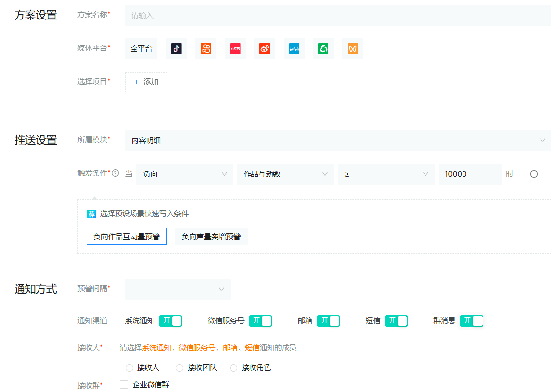Click the 通知方式 section heading

tap(36, 289)
